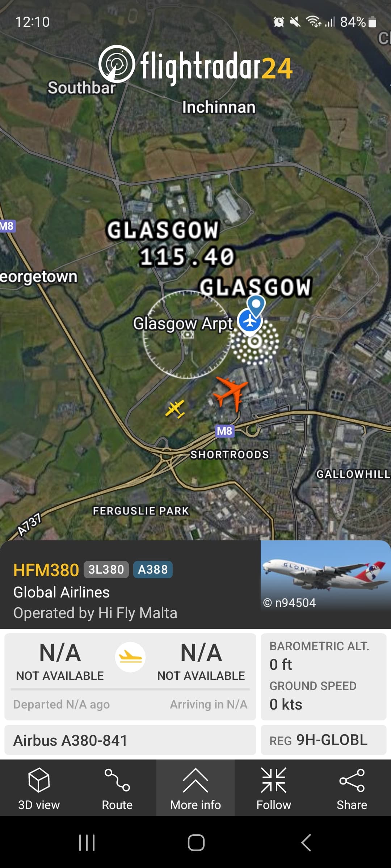Tap the HFM380 callsign text

click(x=46, y=570)
